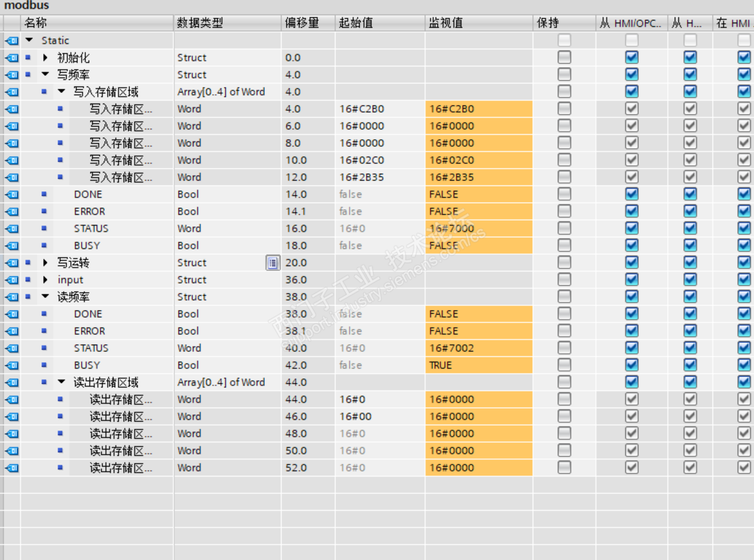Uncheck 从 HMI/OPC checkbox for 写运转 row

pos(632,263)
